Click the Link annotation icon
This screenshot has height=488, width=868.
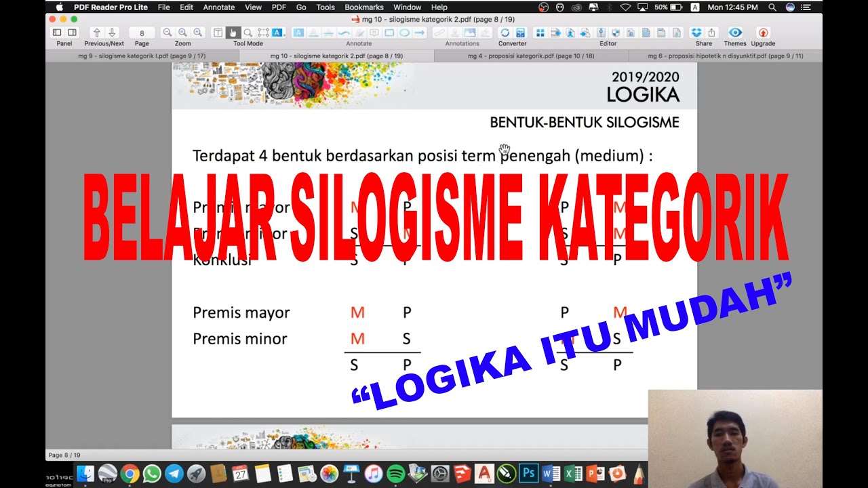tap(439, 33)
